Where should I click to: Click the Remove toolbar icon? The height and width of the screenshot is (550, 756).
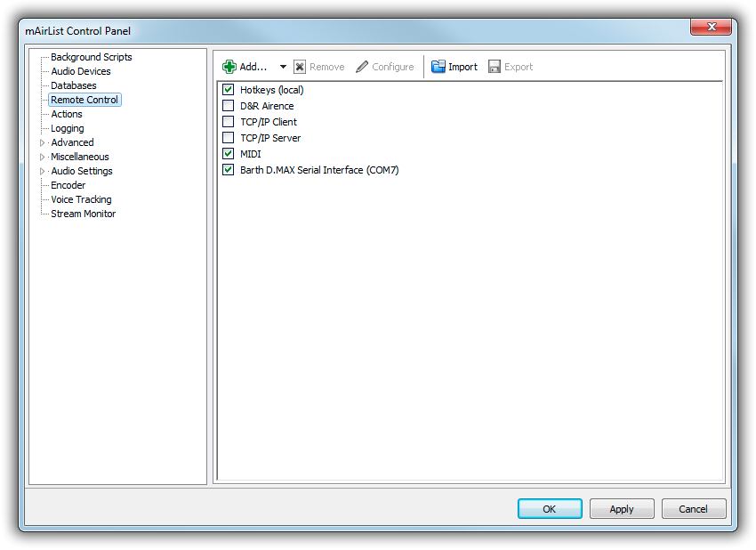point(300,67)
